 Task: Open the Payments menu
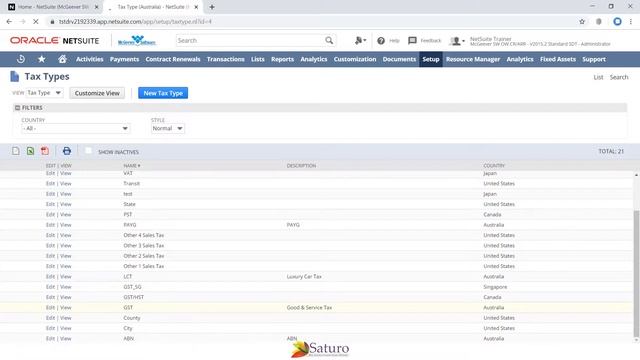[124, 59]
